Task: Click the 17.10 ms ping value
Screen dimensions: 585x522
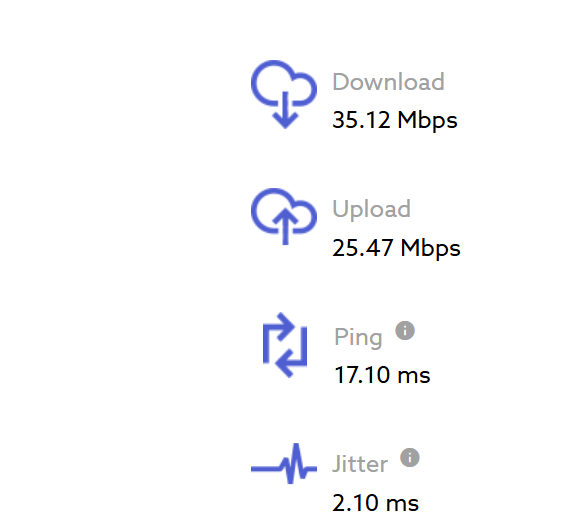Action: click(x=382, y=375)
